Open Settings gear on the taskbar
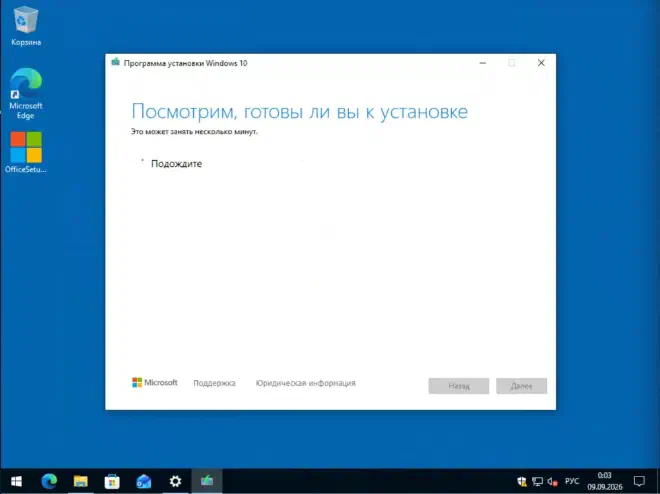660x494 pixels. 175,481
